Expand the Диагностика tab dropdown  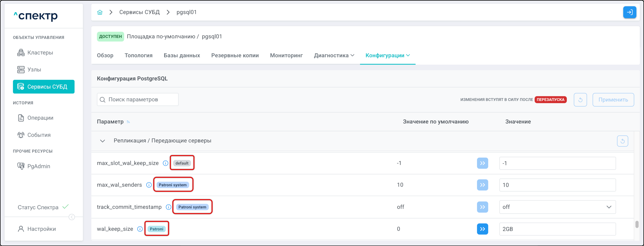point(334,55)
